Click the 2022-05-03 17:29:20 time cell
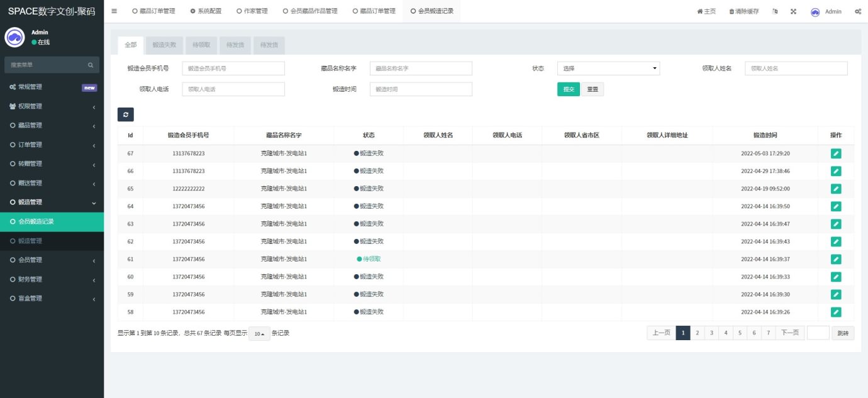Screen dimensions: 868x398 [765, 153]
